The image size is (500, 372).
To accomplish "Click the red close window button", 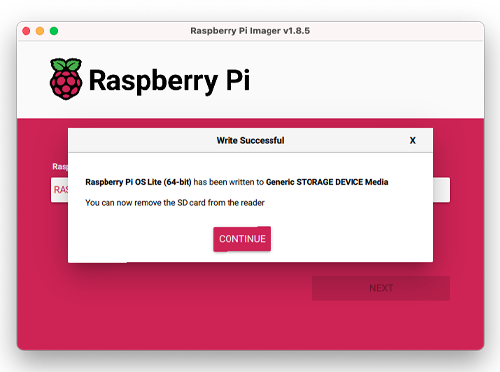I will [x=26, y=31].
